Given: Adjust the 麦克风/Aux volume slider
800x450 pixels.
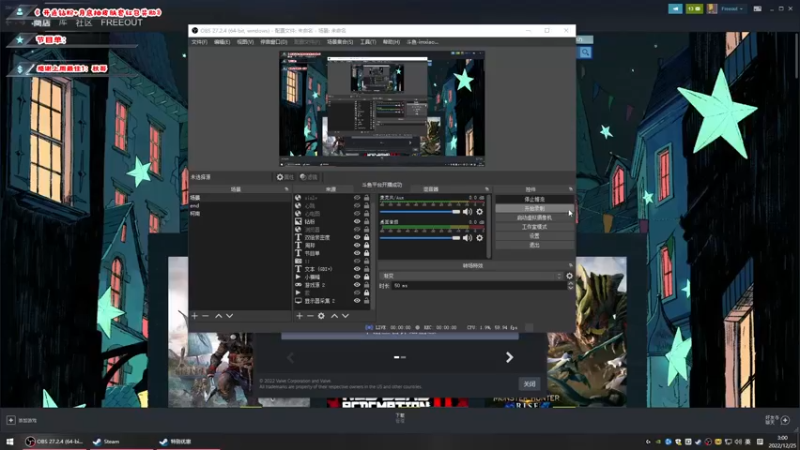Looking at the screenshot, I should (420, 211).
